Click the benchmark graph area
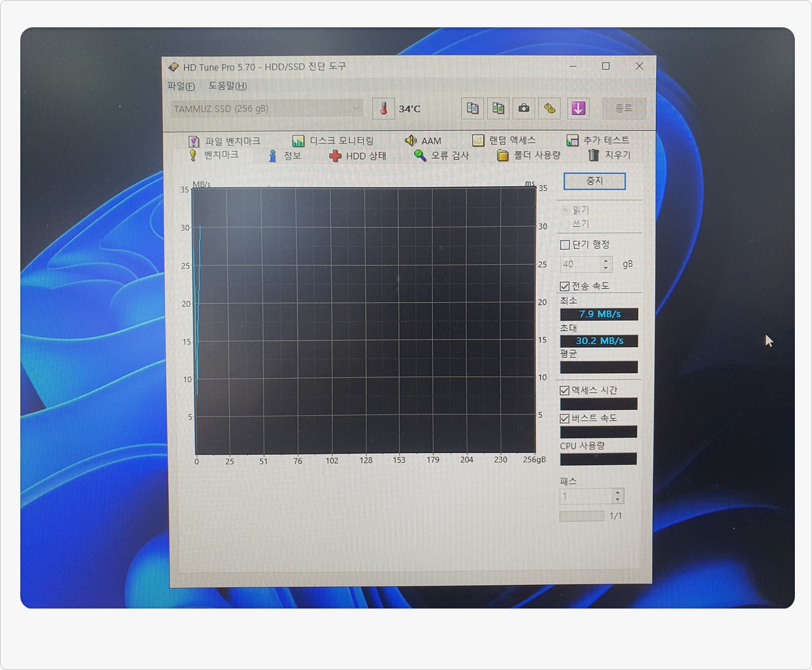 click(x=364, y=321)
